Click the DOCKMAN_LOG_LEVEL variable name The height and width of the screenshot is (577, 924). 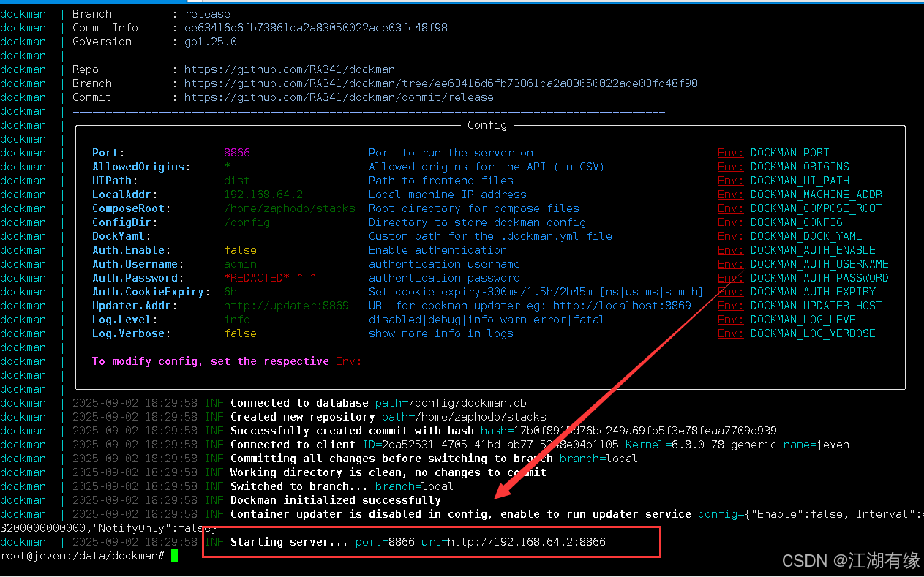point(806,320)
